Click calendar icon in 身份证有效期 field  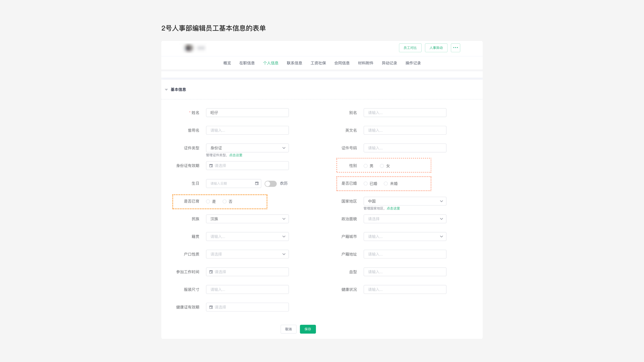pyautogui.click(x=211, y=166)
